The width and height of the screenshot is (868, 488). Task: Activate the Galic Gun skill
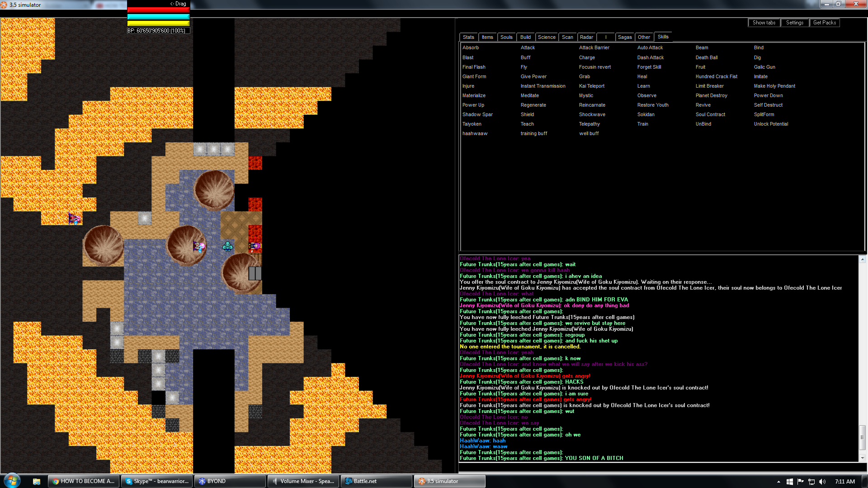coord(764,67)
